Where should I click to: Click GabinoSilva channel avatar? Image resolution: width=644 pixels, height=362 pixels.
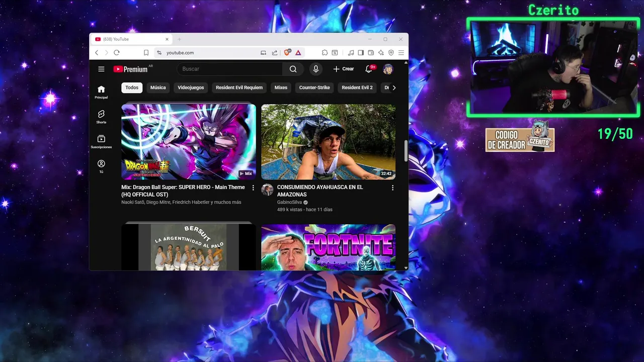267,190
